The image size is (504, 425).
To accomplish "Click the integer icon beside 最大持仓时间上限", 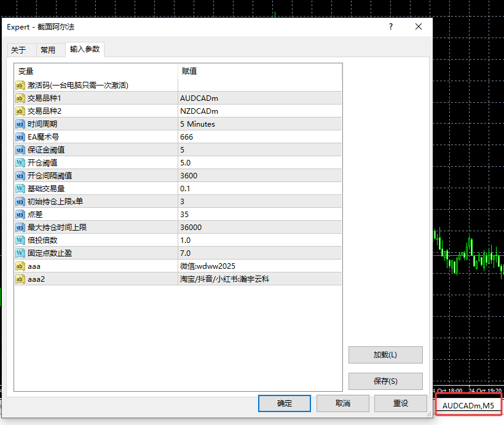I will coord(20,228).
